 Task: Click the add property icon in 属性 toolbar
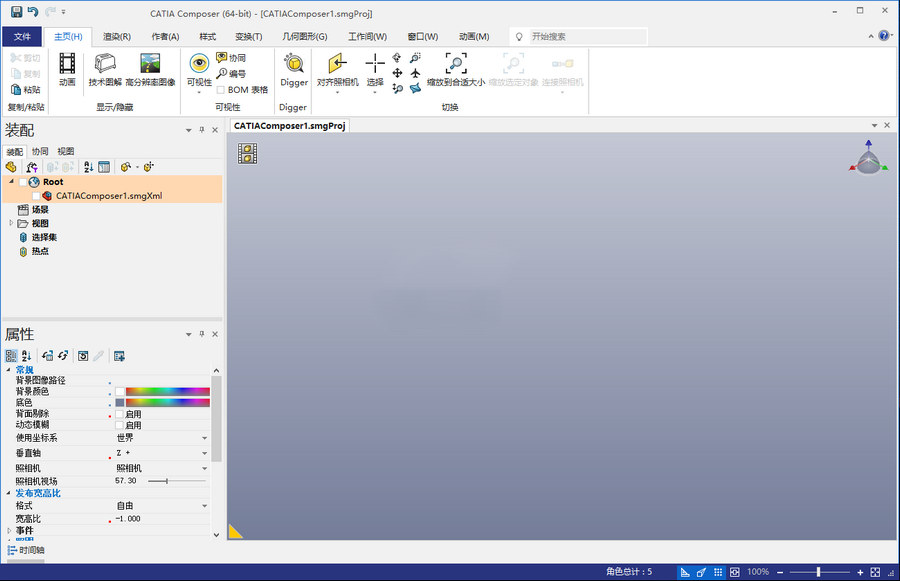coord(119,356)
